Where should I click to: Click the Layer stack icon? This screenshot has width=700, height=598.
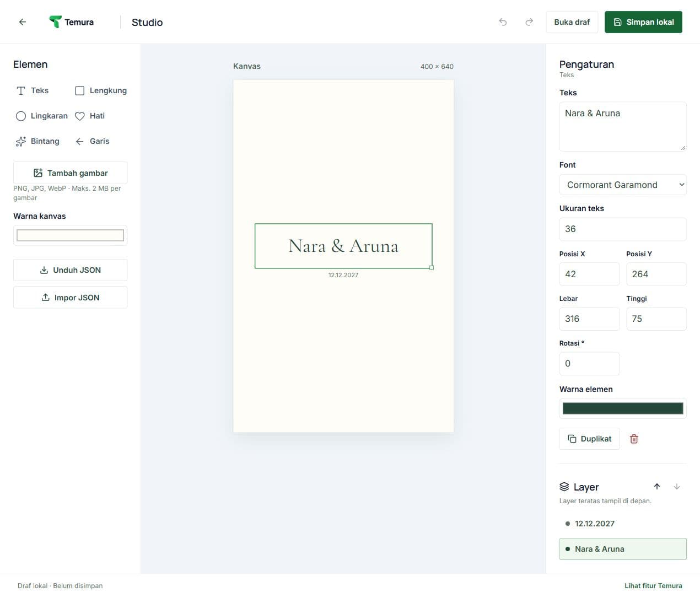coord(564,487)
